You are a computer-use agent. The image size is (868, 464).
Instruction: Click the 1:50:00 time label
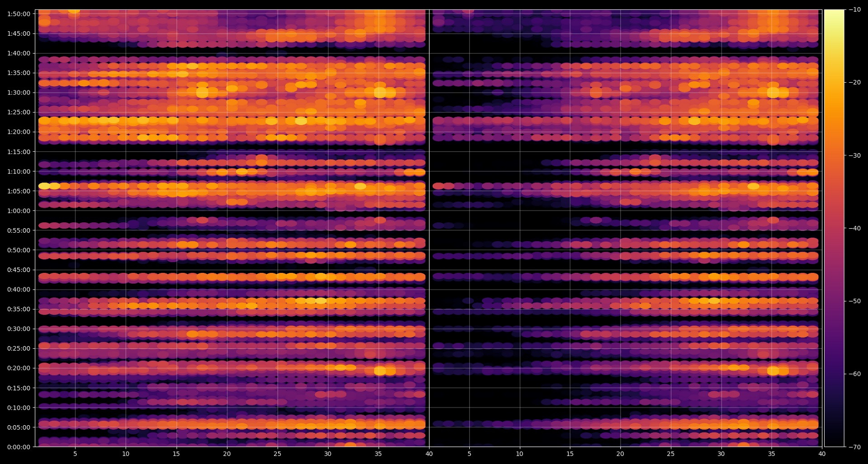pyautogui.click(x=19, y=14)
